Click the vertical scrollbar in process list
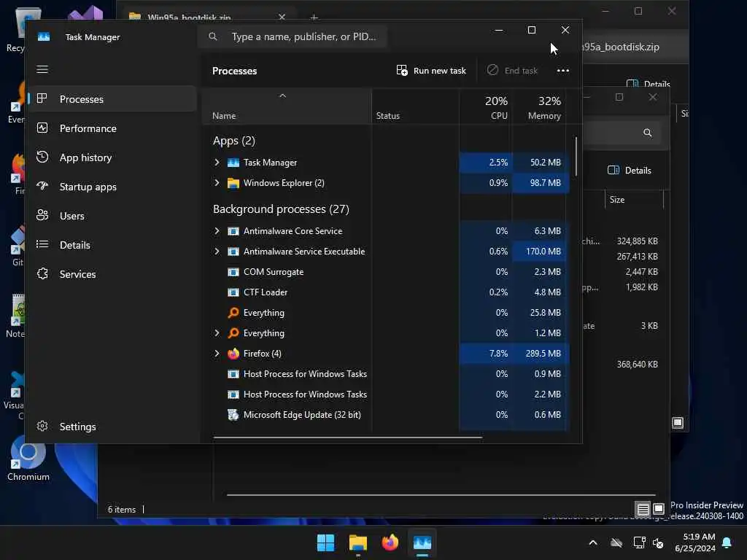 pos(576,156)
